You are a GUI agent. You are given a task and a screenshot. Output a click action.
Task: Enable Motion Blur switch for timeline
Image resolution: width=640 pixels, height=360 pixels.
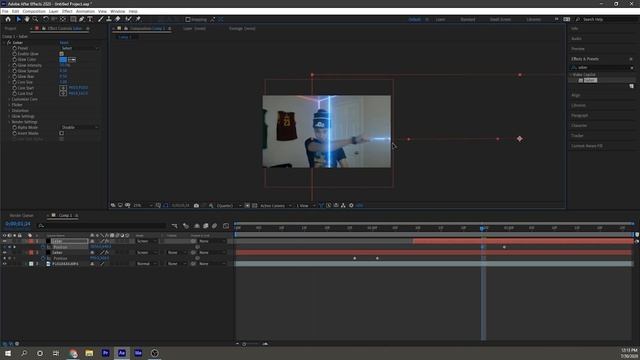215,226
